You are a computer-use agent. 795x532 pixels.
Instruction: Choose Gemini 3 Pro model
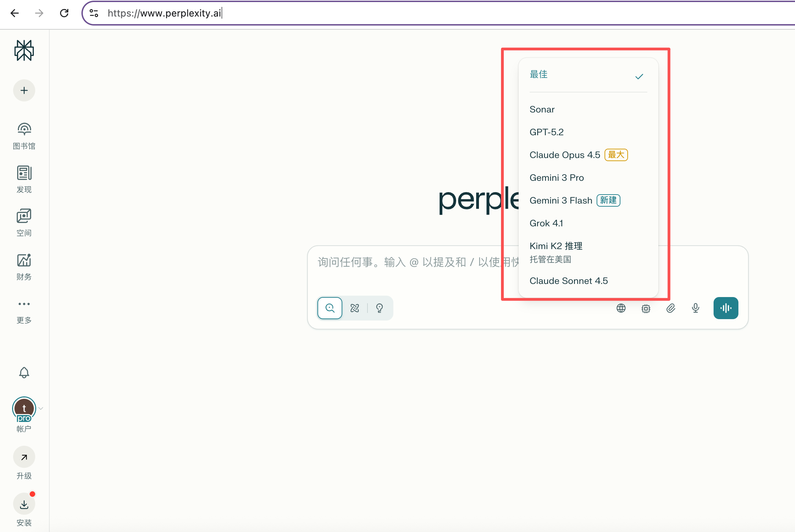click(x=588, y=178)
